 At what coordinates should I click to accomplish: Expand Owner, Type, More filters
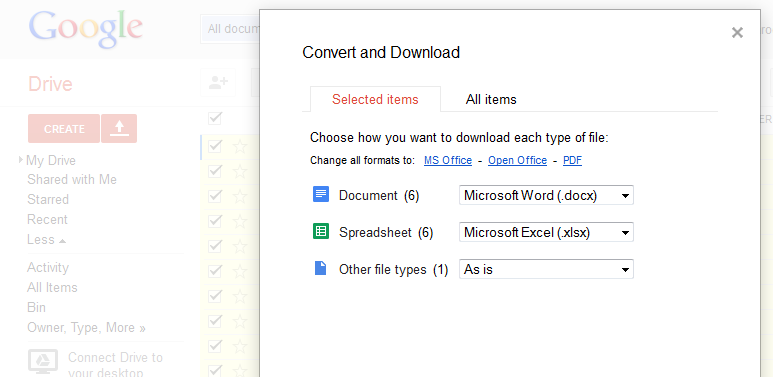(x=86, y=328)
